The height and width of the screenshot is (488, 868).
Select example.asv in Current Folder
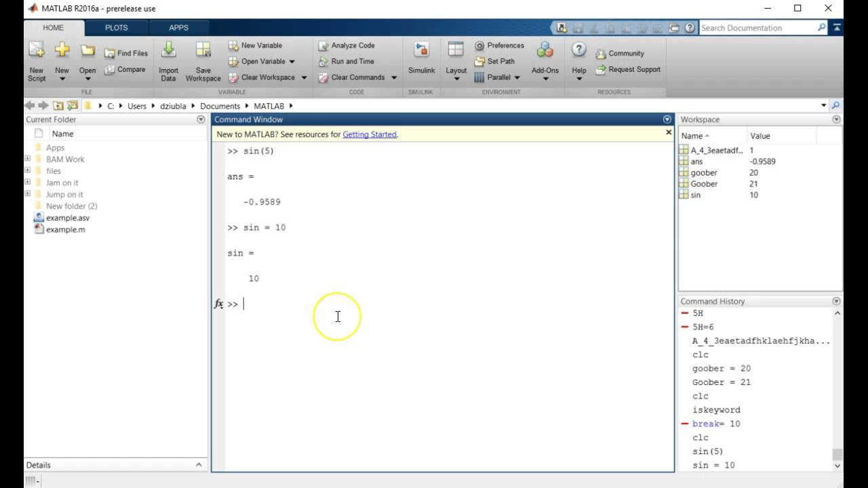click(x=62, y=218)
